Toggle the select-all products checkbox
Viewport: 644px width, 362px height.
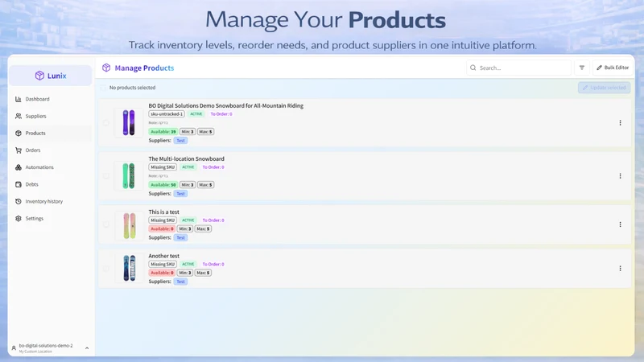point(103,88)
